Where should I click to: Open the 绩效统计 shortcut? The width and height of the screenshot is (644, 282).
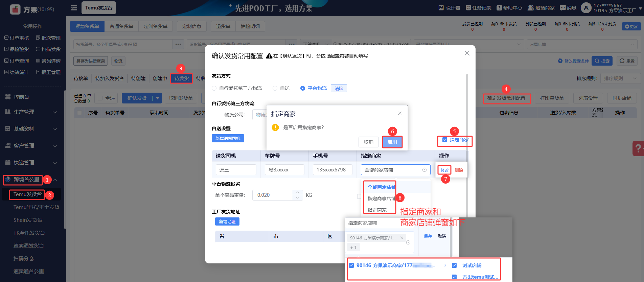click(17, 72)
